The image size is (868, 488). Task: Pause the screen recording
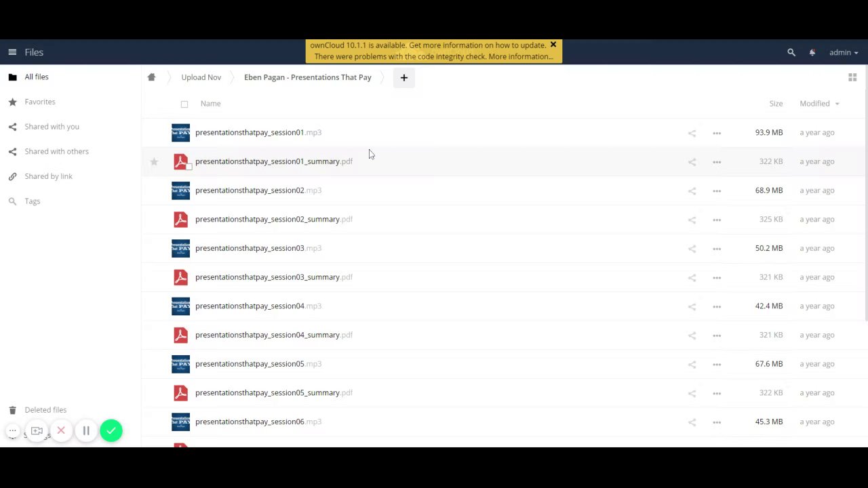(86, 430)
